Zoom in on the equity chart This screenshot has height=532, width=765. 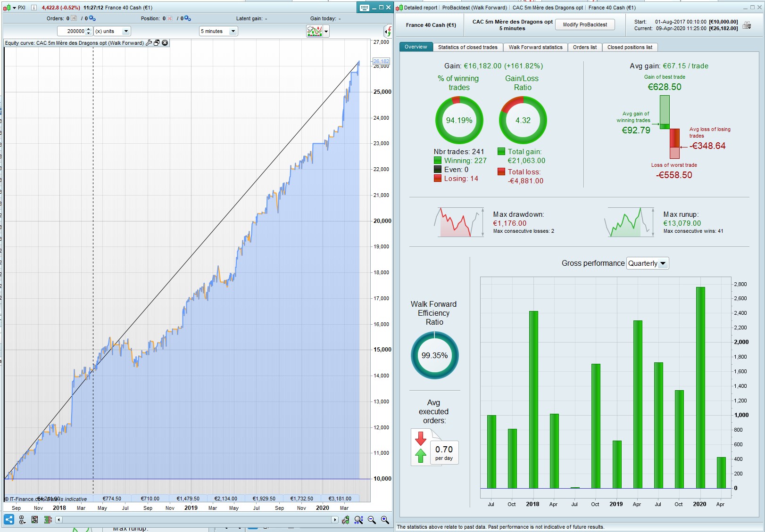click(385, 520)
